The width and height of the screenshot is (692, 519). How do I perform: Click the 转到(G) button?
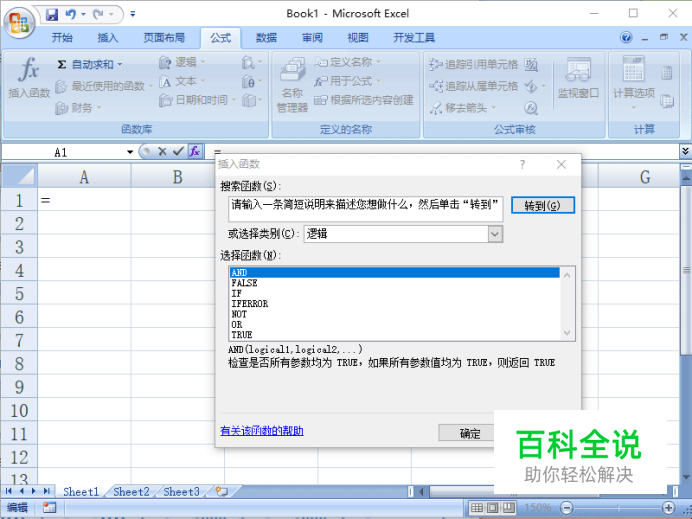543,205
